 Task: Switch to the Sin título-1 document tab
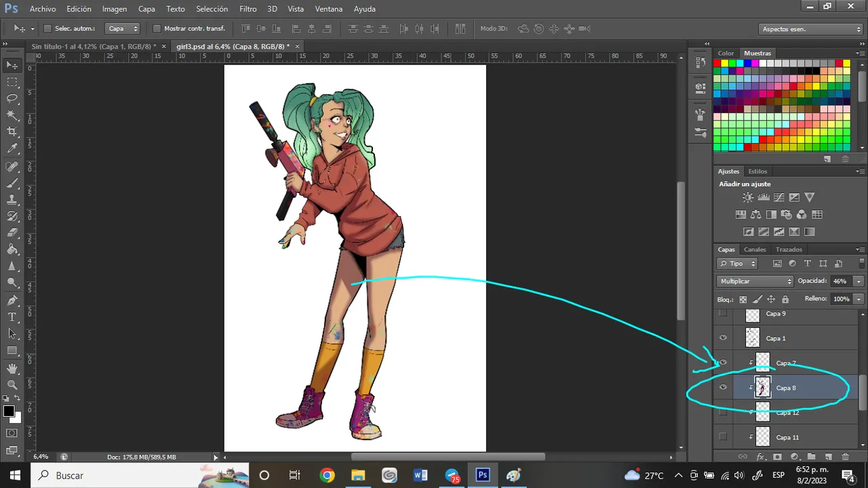(94, 46)
